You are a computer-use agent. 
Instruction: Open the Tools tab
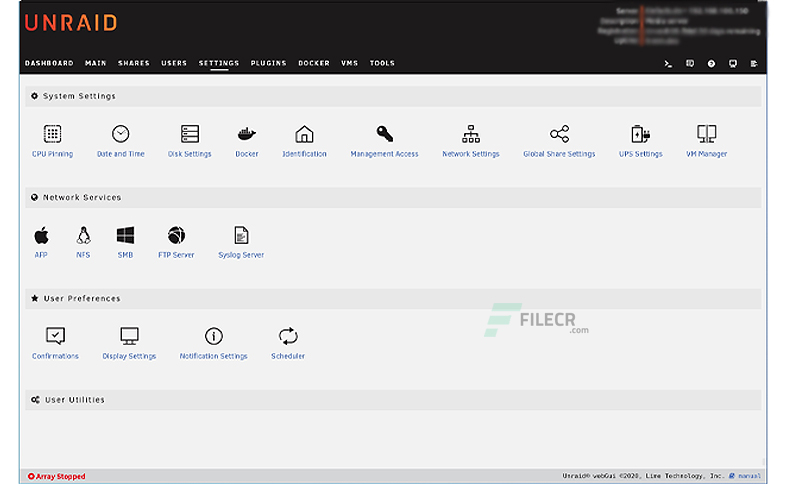click(382, 63)
